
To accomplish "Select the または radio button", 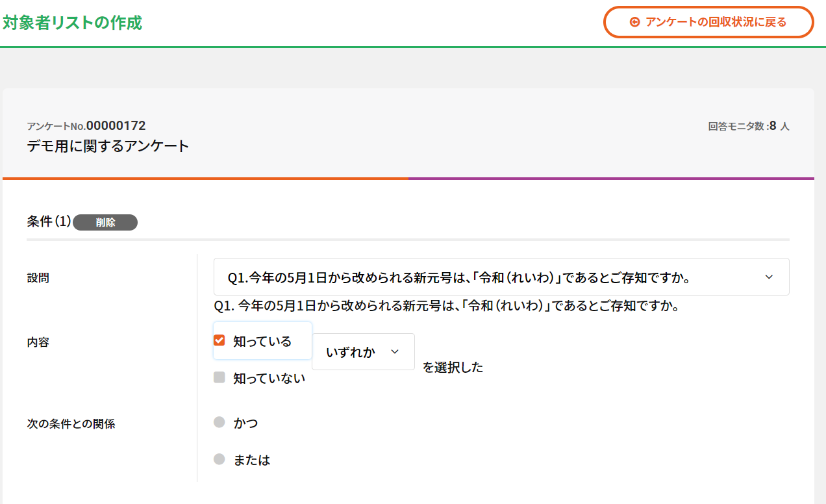I will [x=219, y=459].
